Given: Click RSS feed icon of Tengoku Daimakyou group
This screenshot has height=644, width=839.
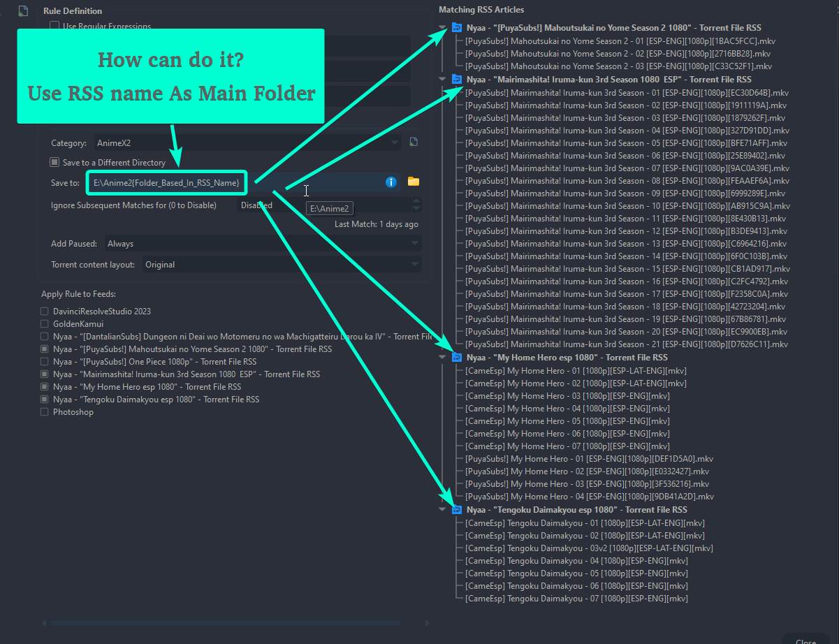Looking at the screenshot, I should pyautogui.click(x=457, y=510).
